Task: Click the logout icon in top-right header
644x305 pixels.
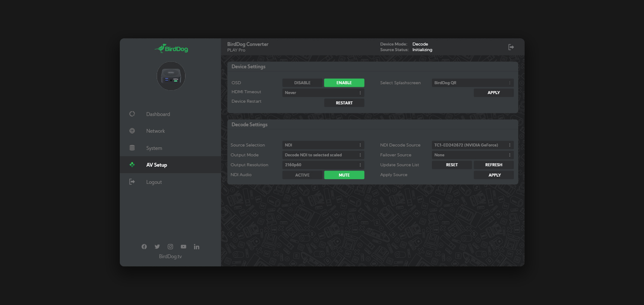Action: click(x=511, y=47)
